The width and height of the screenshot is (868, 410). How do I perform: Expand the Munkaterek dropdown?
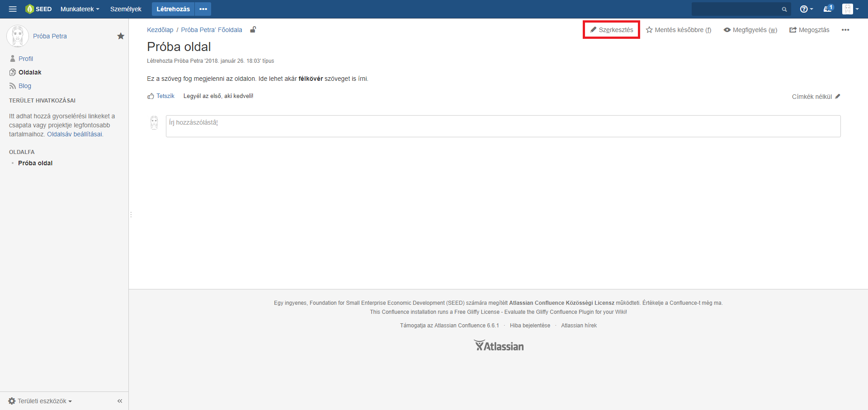[80, 9]
